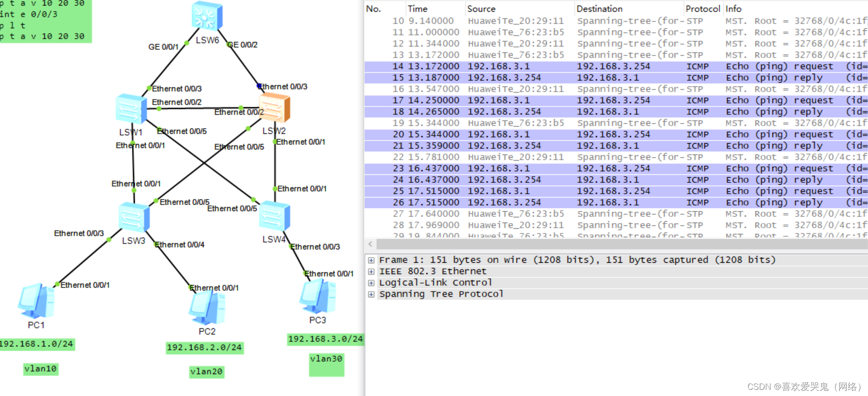Screen dimensions: 868x396
Task: Select packet 11 STP row
Action: 616,33
